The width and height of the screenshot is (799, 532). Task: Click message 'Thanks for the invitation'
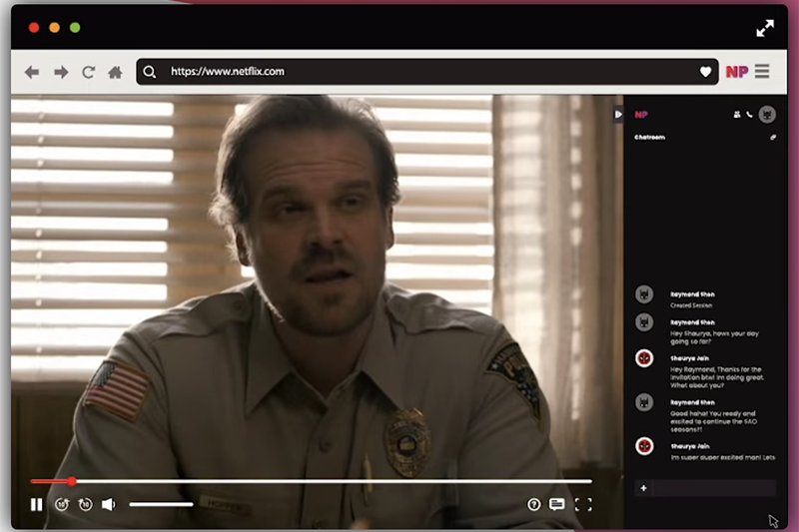[x=717, y=377]
